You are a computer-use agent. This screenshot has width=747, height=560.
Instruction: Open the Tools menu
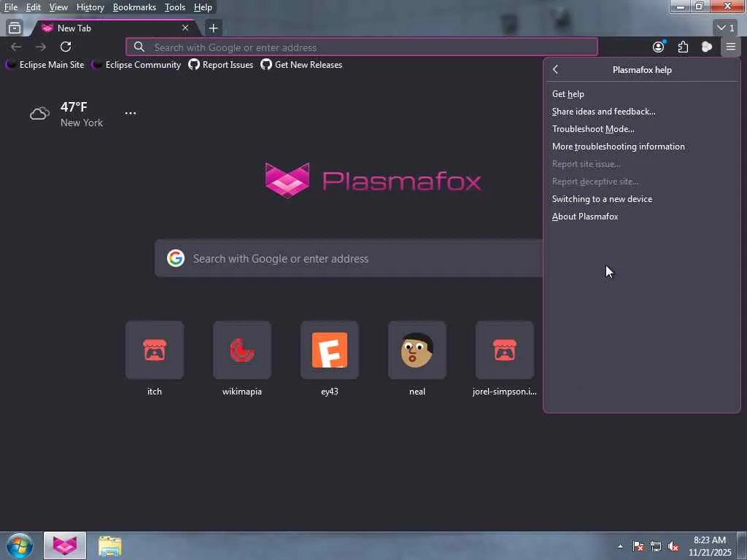[175, 7]
